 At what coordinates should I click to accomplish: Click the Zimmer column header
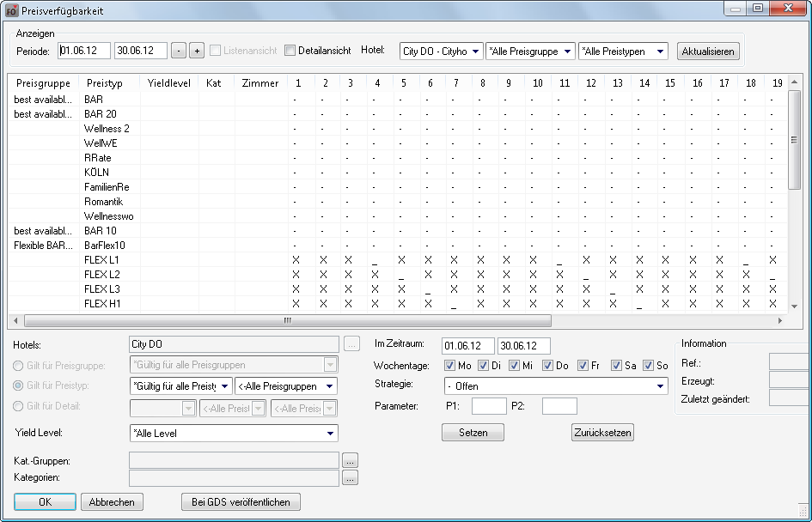[261, 82]
